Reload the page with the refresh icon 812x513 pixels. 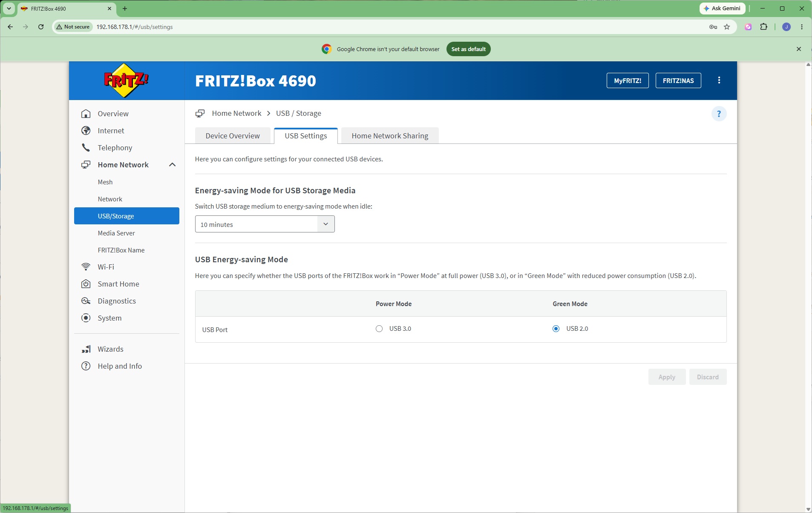click(x=41, y=27)
